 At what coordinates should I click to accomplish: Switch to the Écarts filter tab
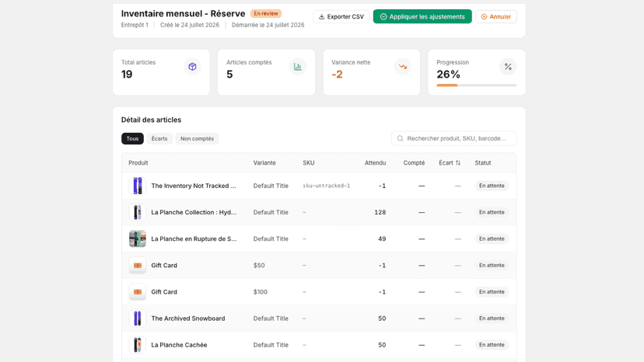click(159, 139)
